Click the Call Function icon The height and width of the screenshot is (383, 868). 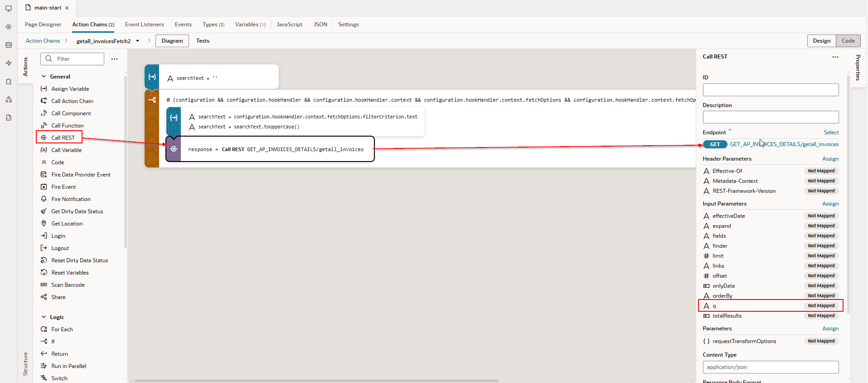click(x=44, y=126)
